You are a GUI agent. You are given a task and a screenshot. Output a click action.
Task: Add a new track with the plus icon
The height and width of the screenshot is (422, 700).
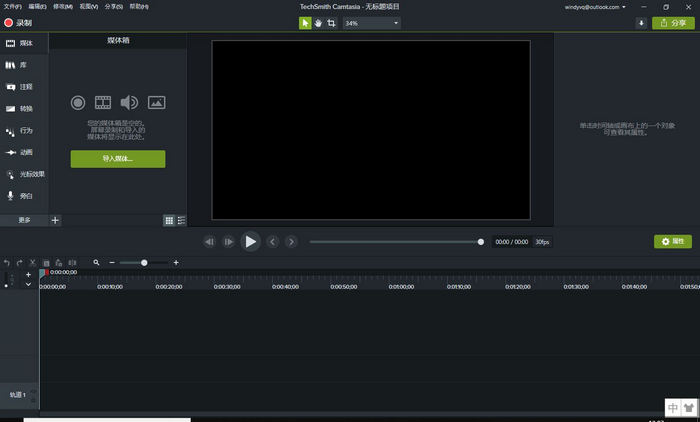tap(28, 275)
